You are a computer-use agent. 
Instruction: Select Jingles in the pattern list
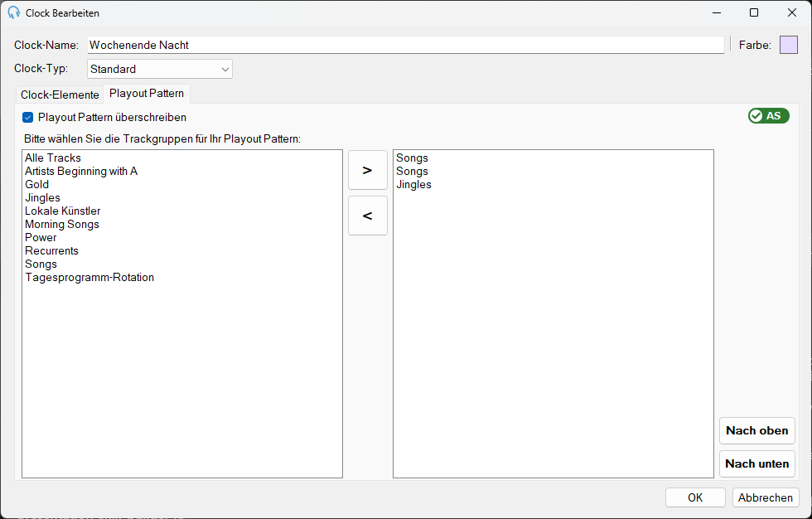click(x=413, y=184)
